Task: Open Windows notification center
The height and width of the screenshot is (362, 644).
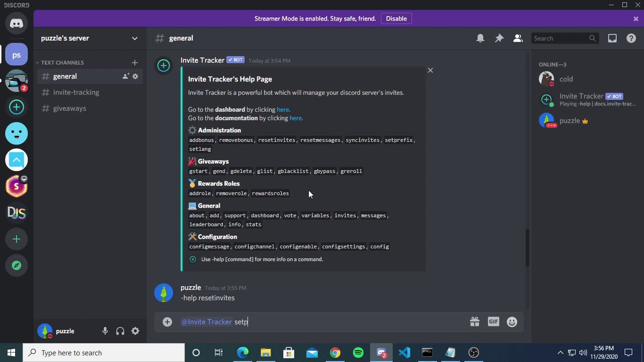Action: [628, 353]
